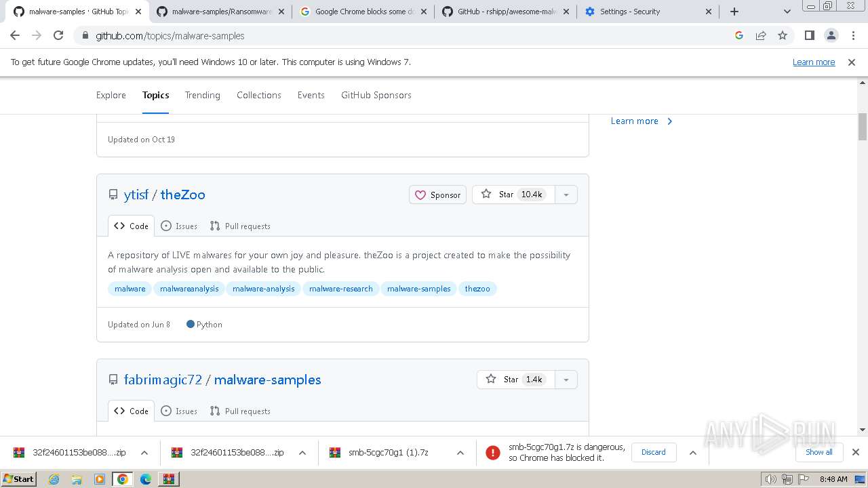868x488 pixels.
Task: Open the Events navigation item
Action: coord(311,95)
